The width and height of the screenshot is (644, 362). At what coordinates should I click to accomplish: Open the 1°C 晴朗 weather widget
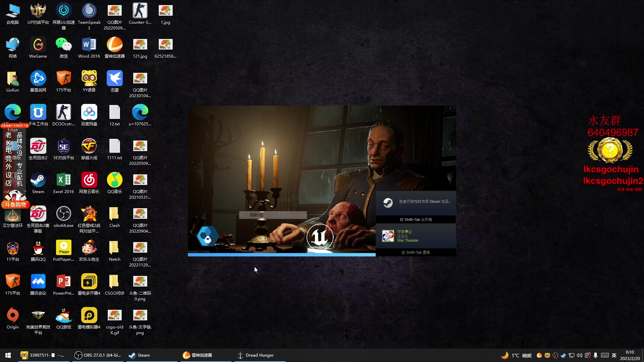[x=516, y=355]
